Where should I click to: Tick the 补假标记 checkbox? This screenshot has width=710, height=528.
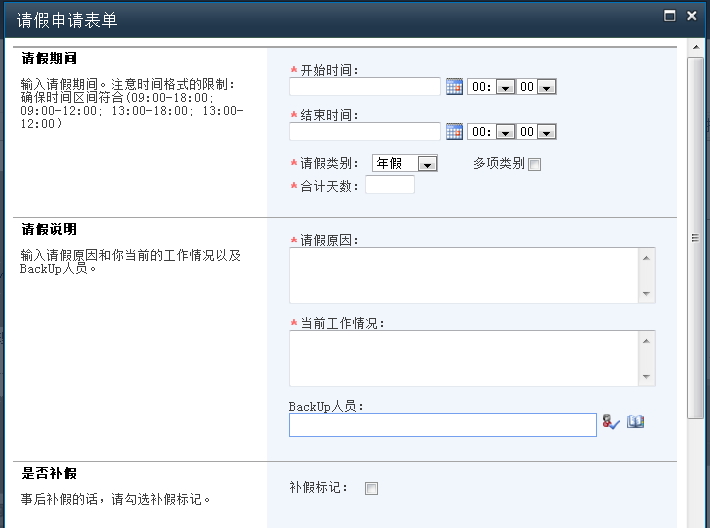[x=371, y=489]
